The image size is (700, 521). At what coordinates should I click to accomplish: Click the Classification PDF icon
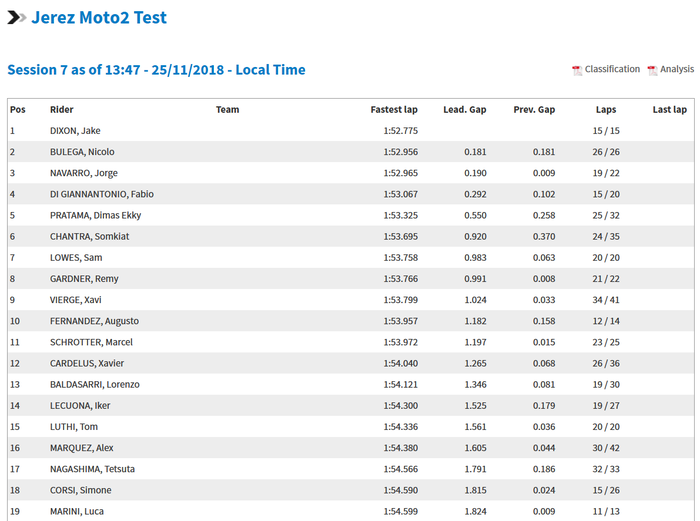577,70
